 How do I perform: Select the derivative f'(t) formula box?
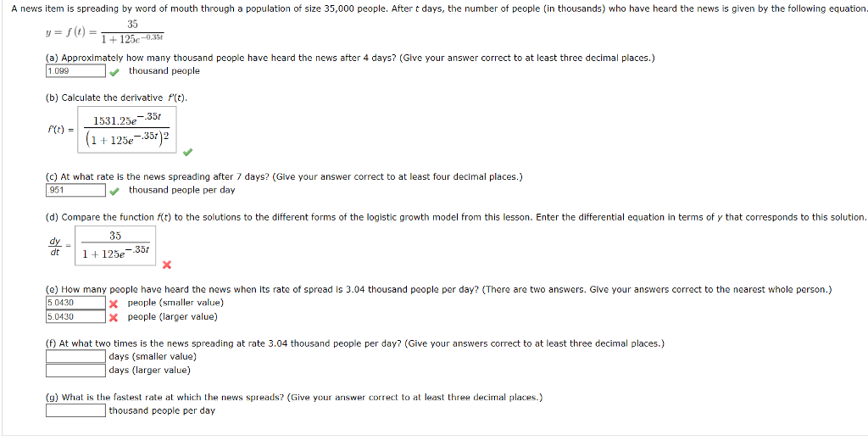coord(127,130)
